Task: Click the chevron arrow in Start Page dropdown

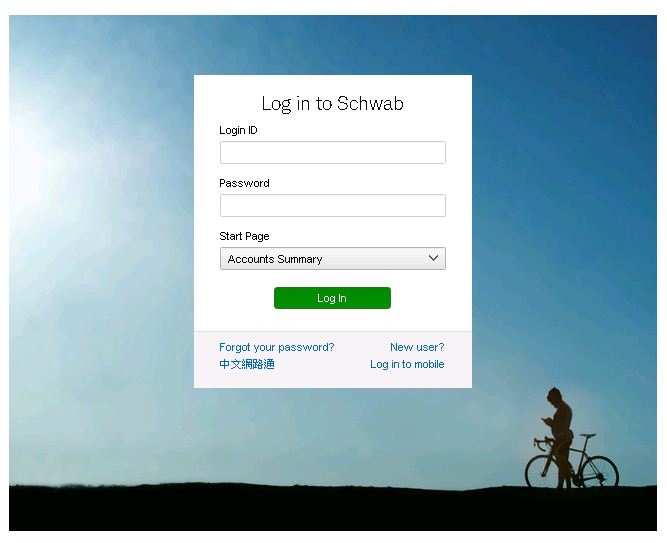Action: pos(433,258)
